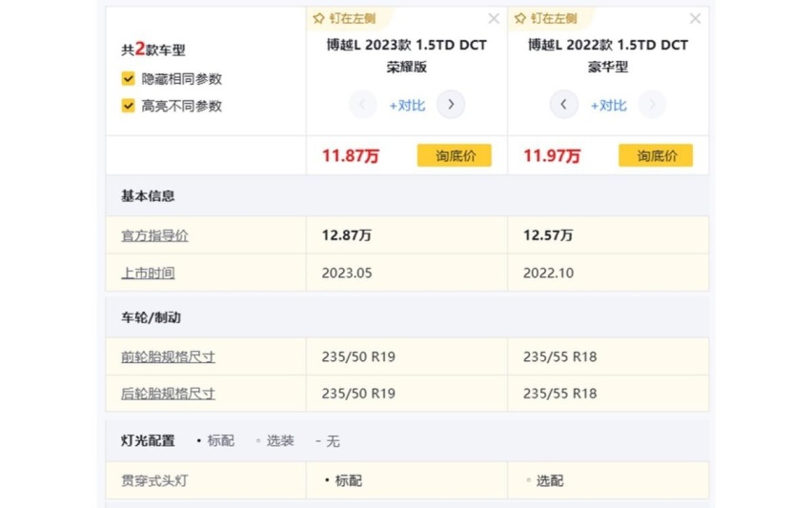The height and width of the screenshot is (508, 812).
Task: Click 询底价 button beside 11.87万
Action: 455,155
